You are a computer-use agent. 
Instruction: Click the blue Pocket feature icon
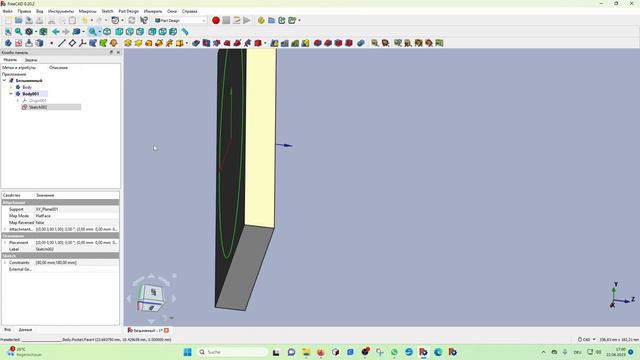pos(196,43)
